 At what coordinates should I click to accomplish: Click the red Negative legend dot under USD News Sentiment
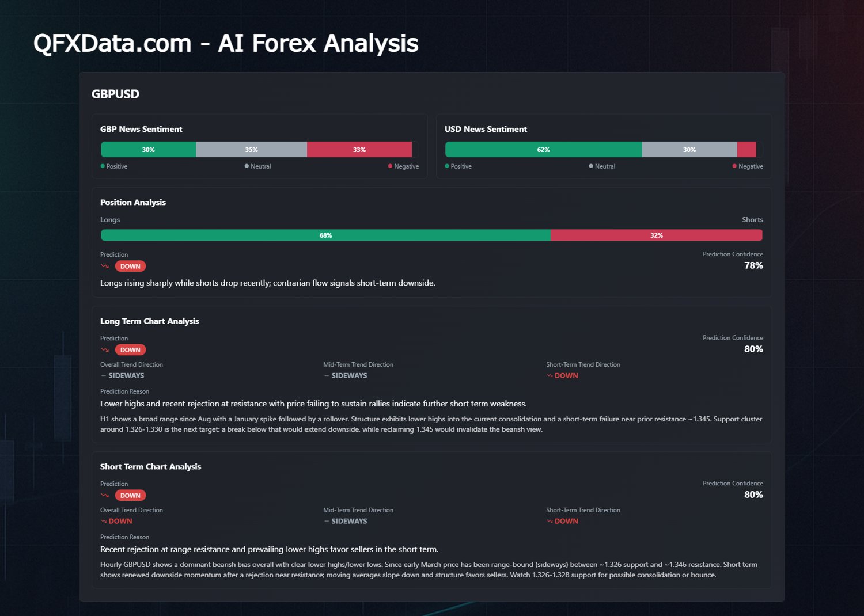tap(734, 166)
